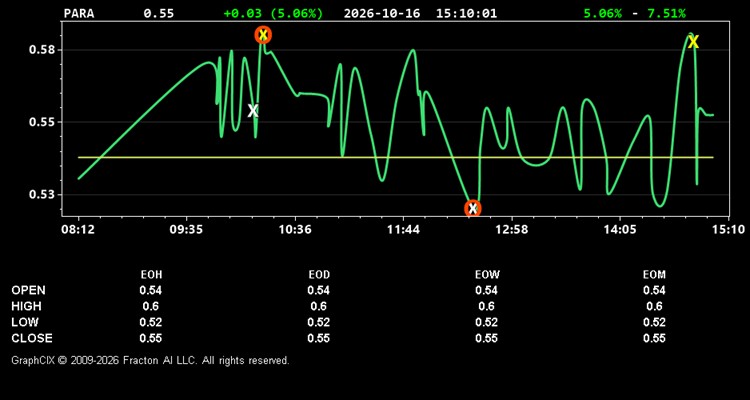Click the 11:44 time axis label
The image size is (750, 400).
[404, 230]
